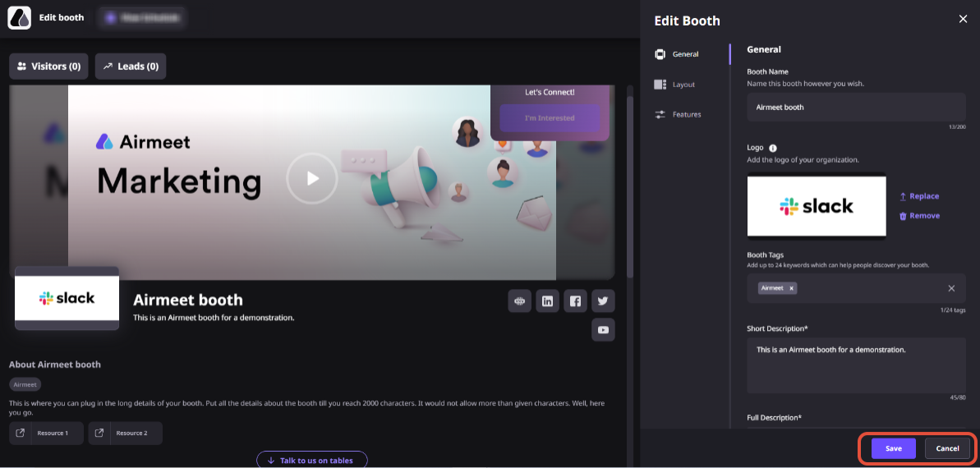
Task: Switch to the Layout tab
Action: pyautogui.click(x=675, y=85)
